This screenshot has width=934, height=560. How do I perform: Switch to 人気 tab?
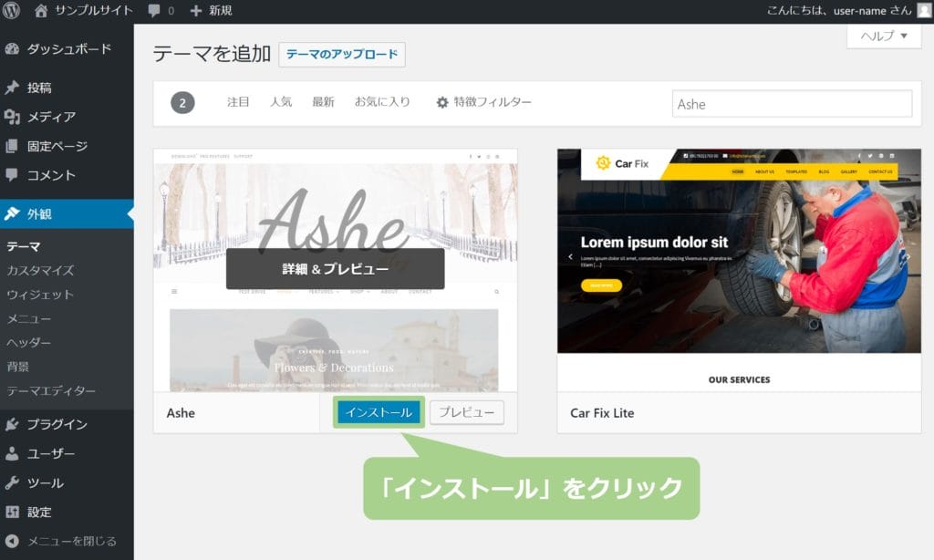(x=281, y=102)
